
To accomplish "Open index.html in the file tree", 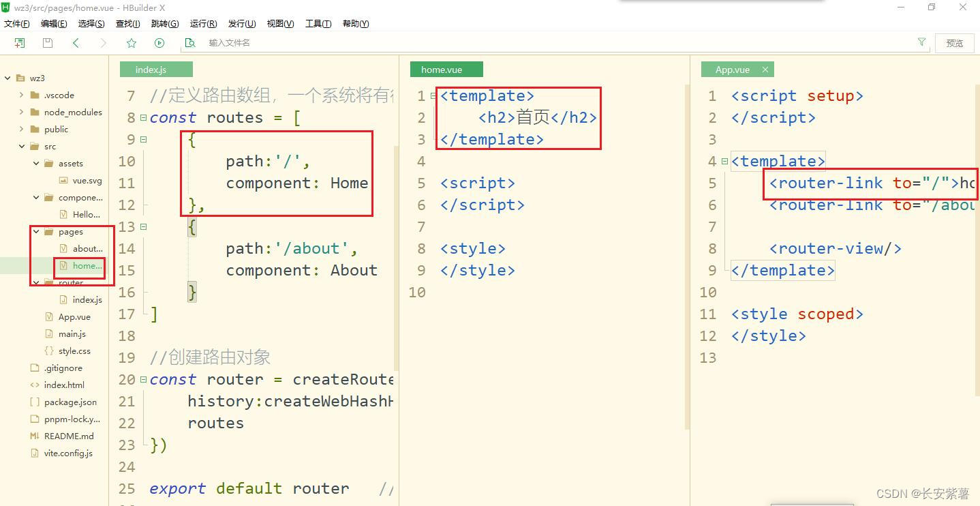I will (57, 385).
